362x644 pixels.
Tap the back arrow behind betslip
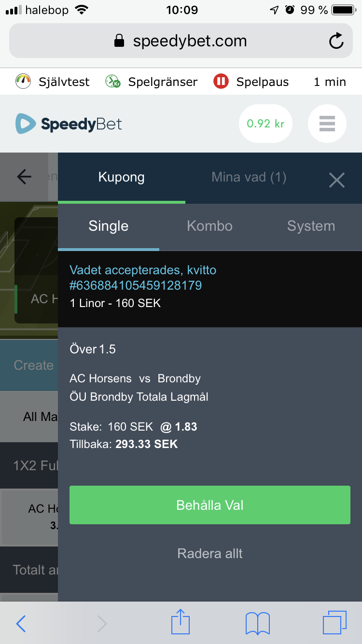(x=24, y=177)
